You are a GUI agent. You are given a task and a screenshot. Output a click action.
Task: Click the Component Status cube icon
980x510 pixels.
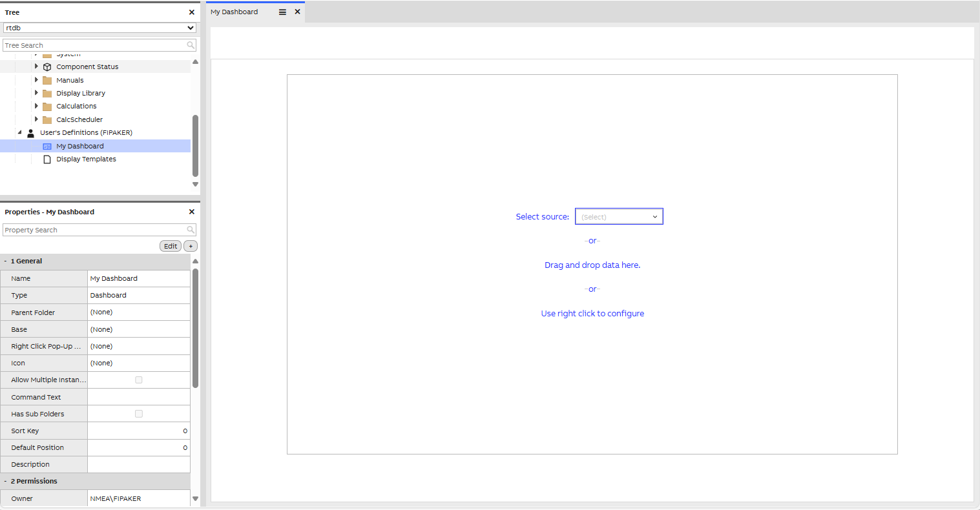(47, 66)
